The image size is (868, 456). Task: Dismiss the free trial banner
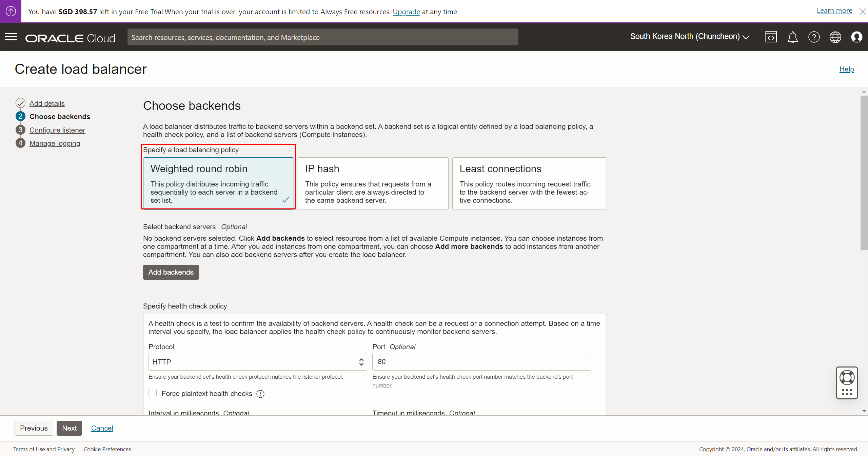(863, 12)
